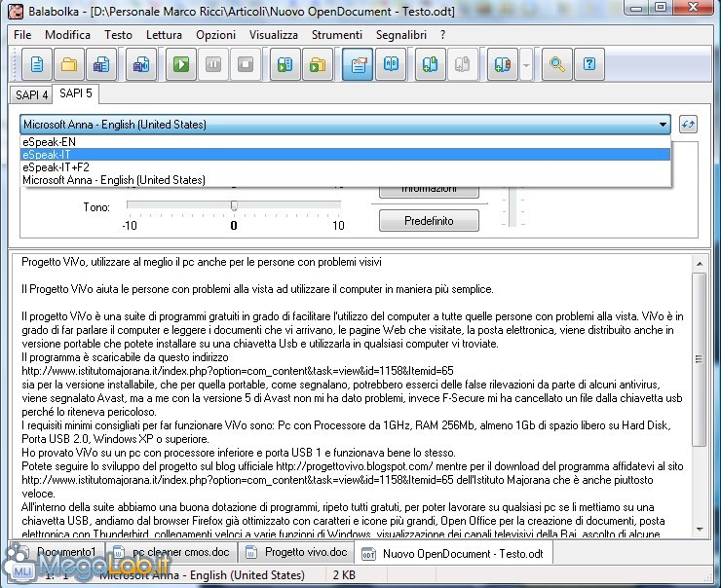Switch to the pc cleaner cmos.doc tab
721x588 pixels.
pyautogui.click(x=171, y=552)
